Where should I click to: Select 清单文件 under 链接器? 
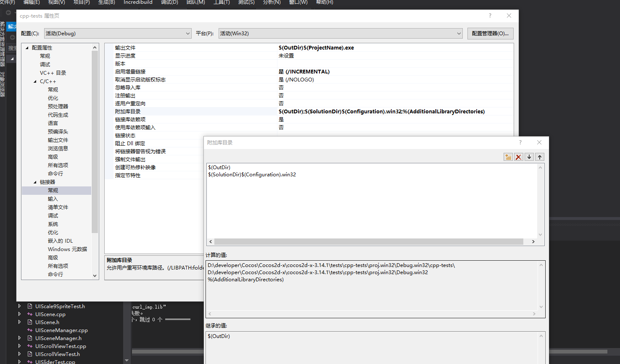[58, 207]
